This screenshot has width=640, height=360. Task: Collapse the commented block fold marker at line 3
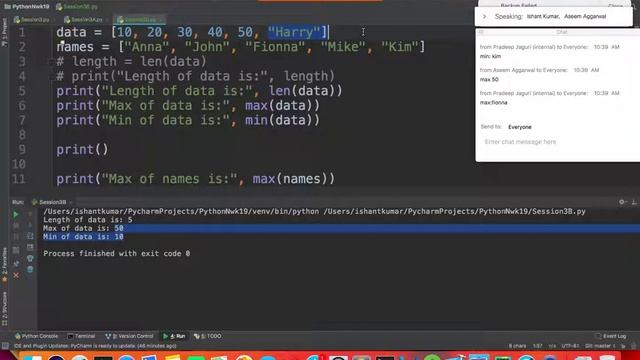click(x=52, y=62)
